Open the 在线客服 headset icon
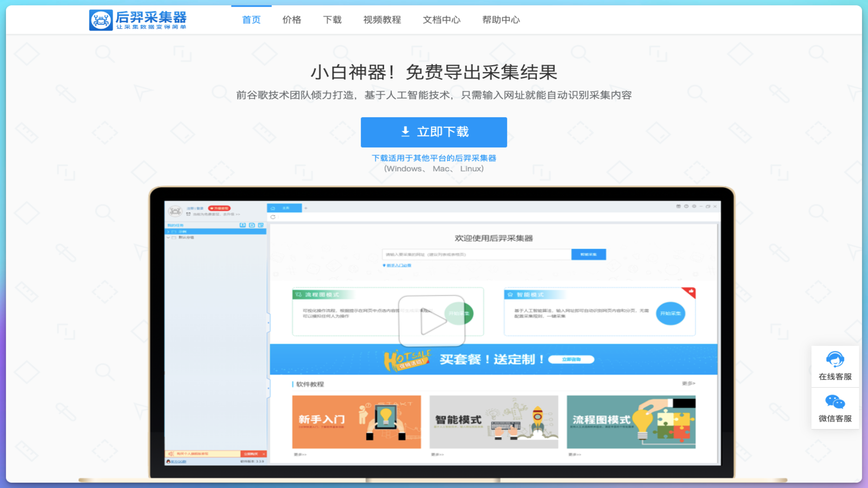This screenshot has height=488, width=868. point(835,359)
